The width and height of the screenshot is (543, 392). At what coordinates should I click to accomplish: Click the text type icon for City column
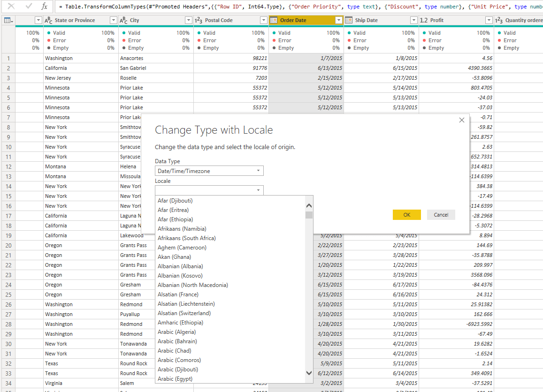123,21
